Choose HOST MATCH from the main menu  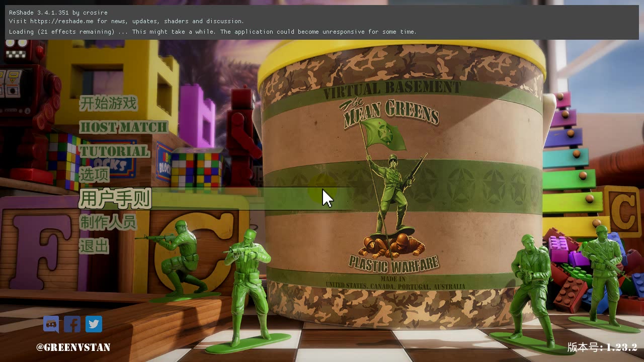[x=123, y=127]
